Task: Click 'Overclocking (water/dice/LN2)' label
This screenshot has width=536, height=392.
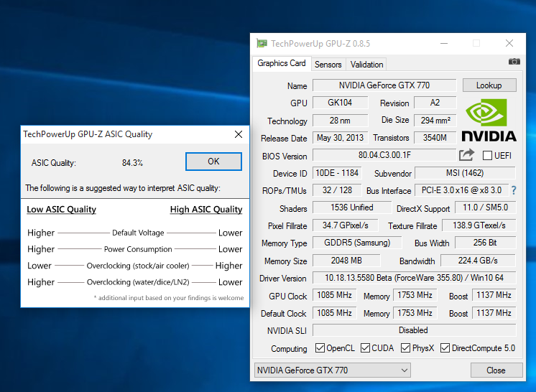Action: click(138, 282)
